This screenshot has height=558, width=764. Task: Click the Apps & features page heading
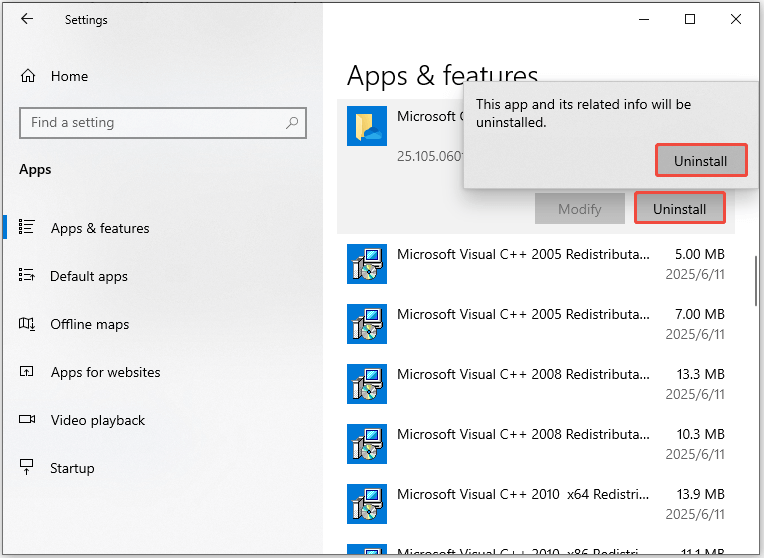(x=442, y=76)
